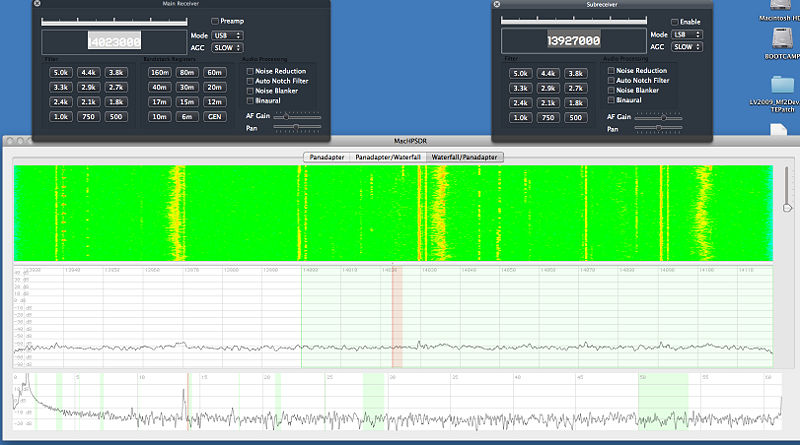
Task: Enable Preamp in Main Receiver
Action: 215,21
